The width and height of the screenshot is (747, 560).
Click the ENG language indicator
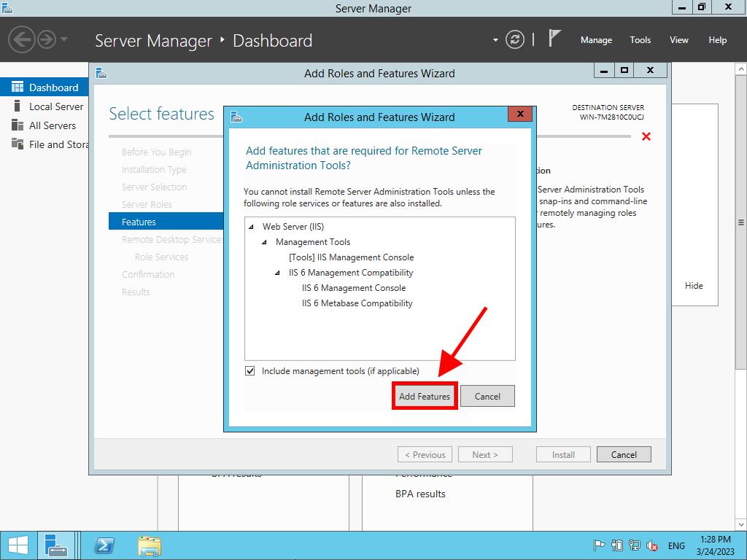(676, 545)
